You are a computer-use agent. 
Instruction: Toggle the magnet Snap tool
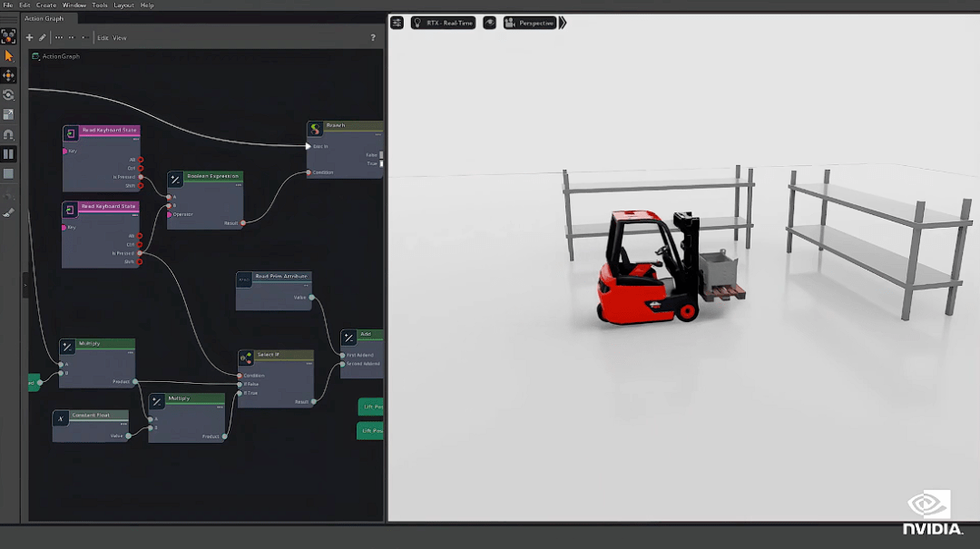pyautogui.click(x=8, y=134)
